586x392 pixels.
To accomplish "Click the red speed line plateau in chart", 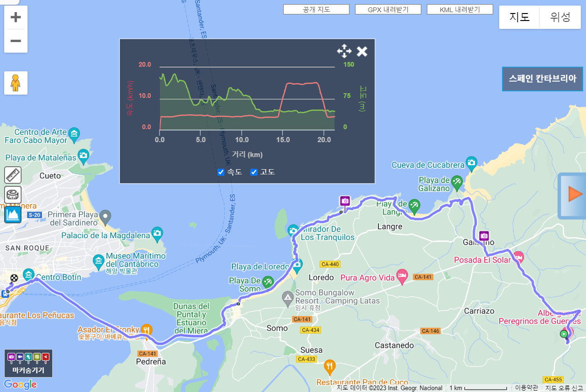I will tap(302, 83).
